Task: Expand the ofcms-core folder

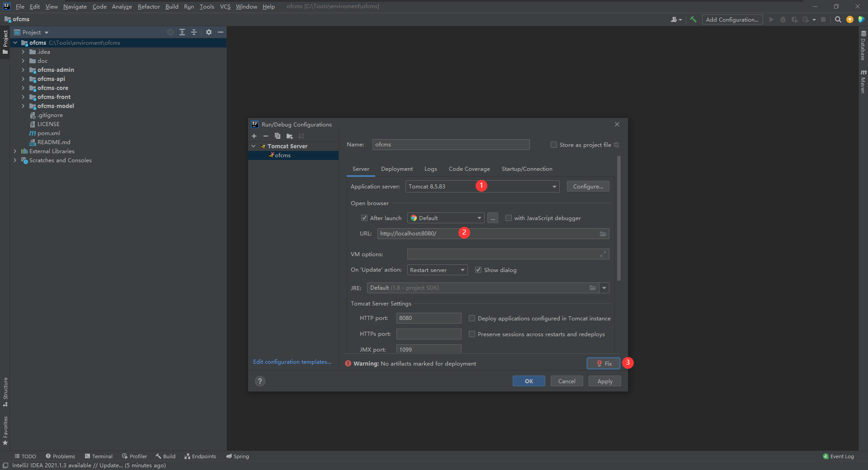Action: click(23, 88)
